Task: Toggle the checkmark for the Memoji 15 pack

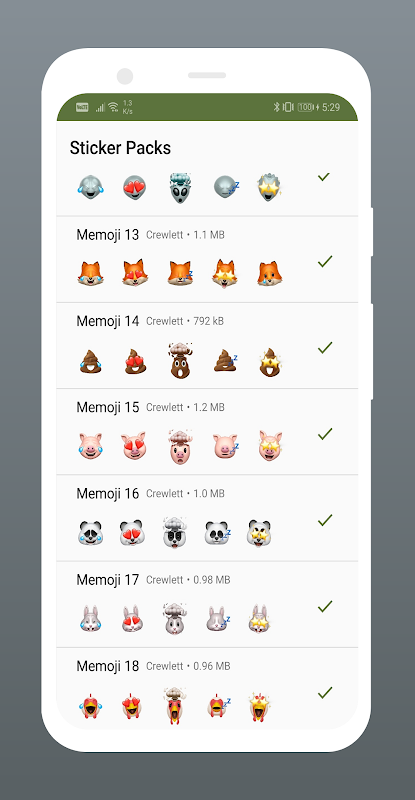Action: 325,434
